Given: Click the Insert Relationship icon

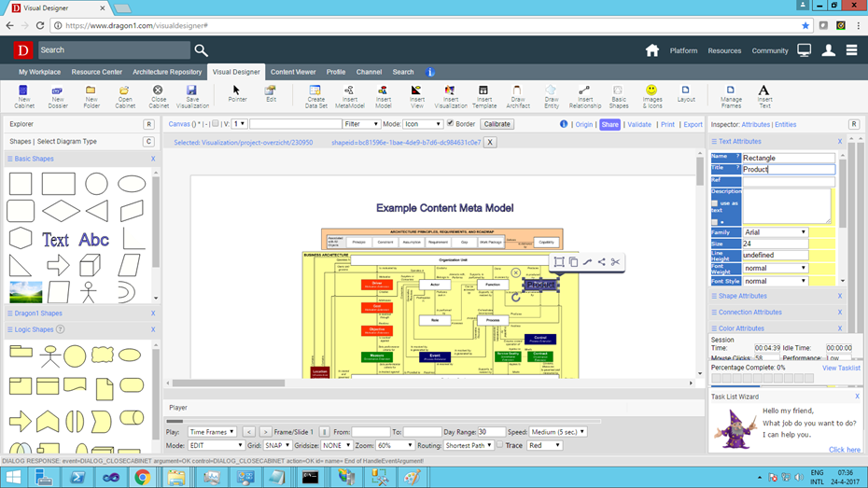Looking at the screenshot, I should (x=584, y=95).
